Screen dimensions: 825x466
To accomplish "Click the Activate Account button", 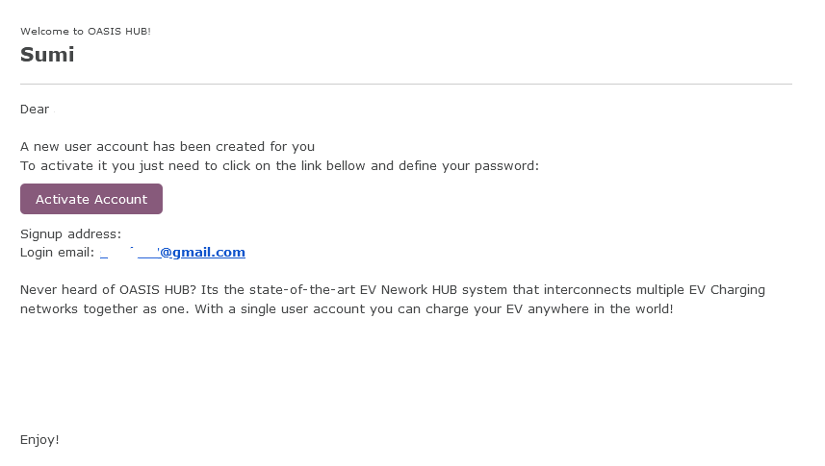I will (91, 199).
